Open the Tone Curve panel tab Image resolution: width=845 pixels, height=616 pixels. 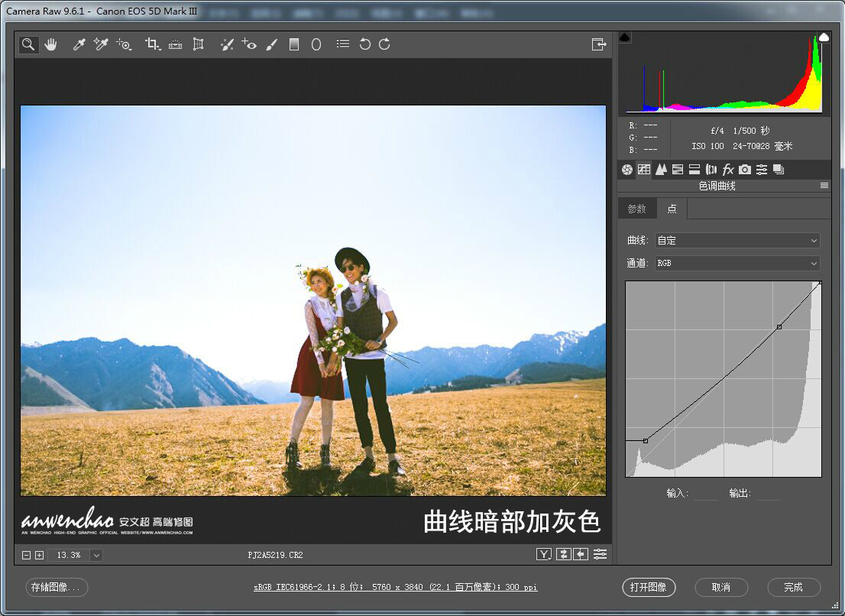tap(643, 170)
